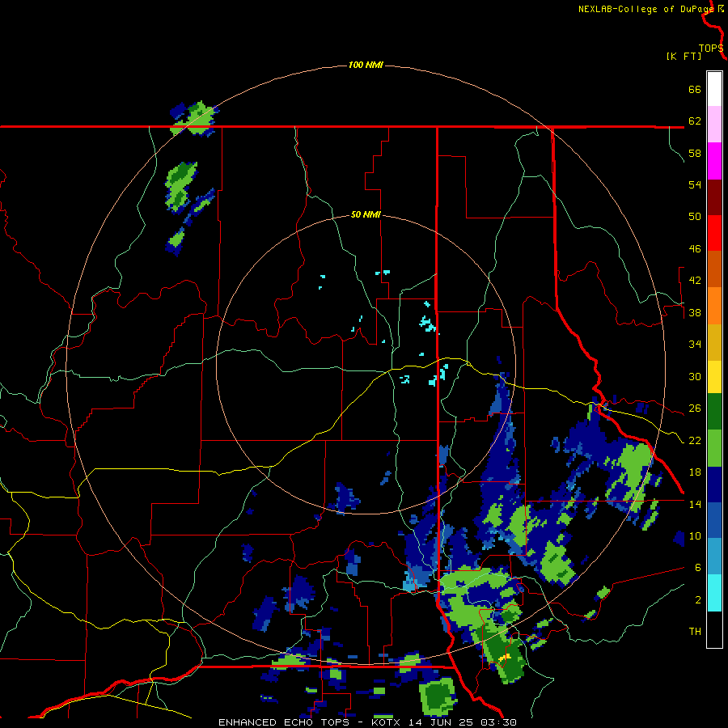
Task: Click the TH legend label
Action: [x=695, y=632]
